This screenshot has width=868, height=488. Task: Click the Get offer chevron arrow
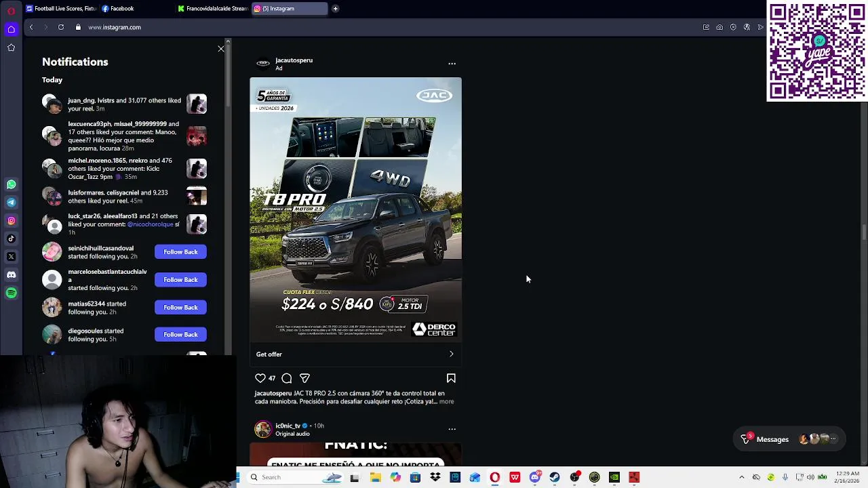coord(451,354)
